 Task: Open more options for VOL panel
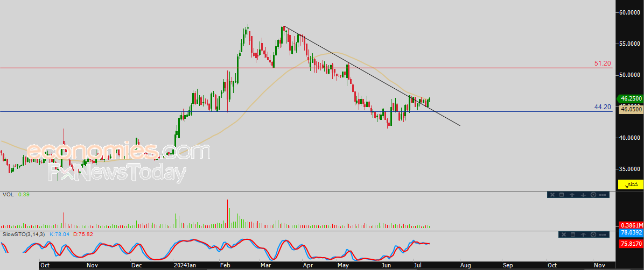coord(603,195)
